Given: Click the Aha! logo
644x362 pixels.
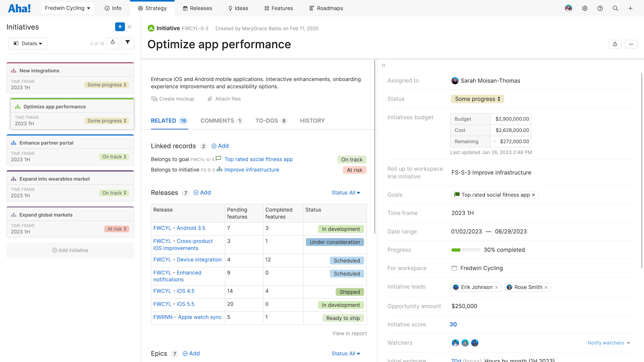Looking at the screenshot, I should pos(19,8).
